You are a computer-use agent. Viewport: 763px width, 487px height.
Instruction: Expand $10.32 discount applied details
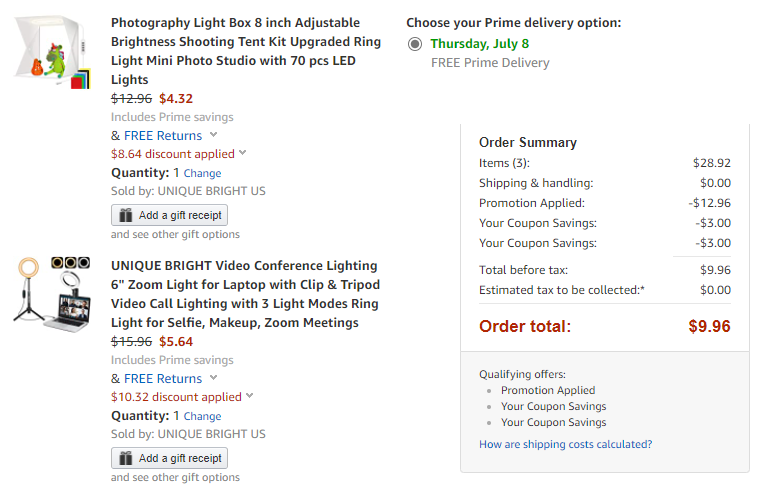click(x=249, y=396)
